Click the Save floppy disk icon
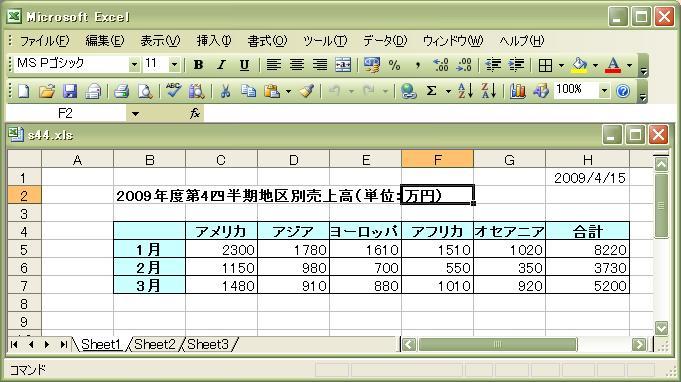The height and width of the screenshot is (382, 681). tap(70, 91)
